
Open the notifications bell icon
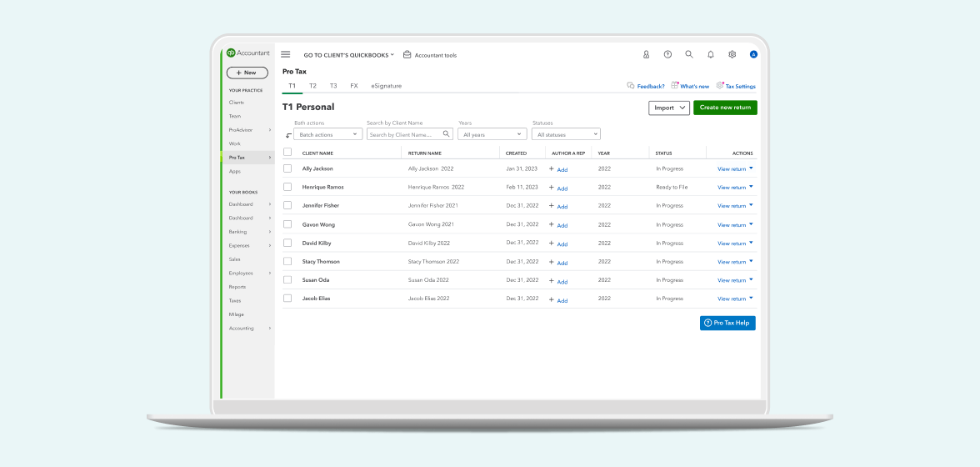711,54
